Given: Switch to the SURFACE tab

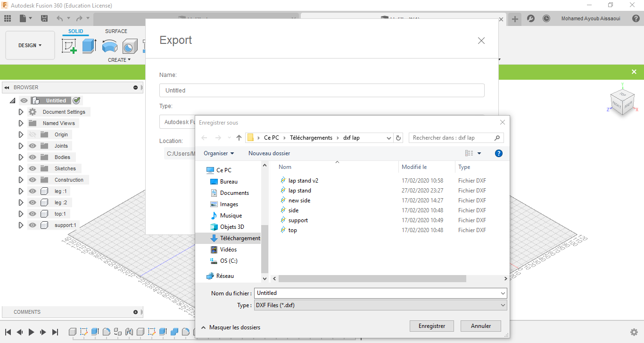Looking at the screenshot, I should click(x=116, y=32).
